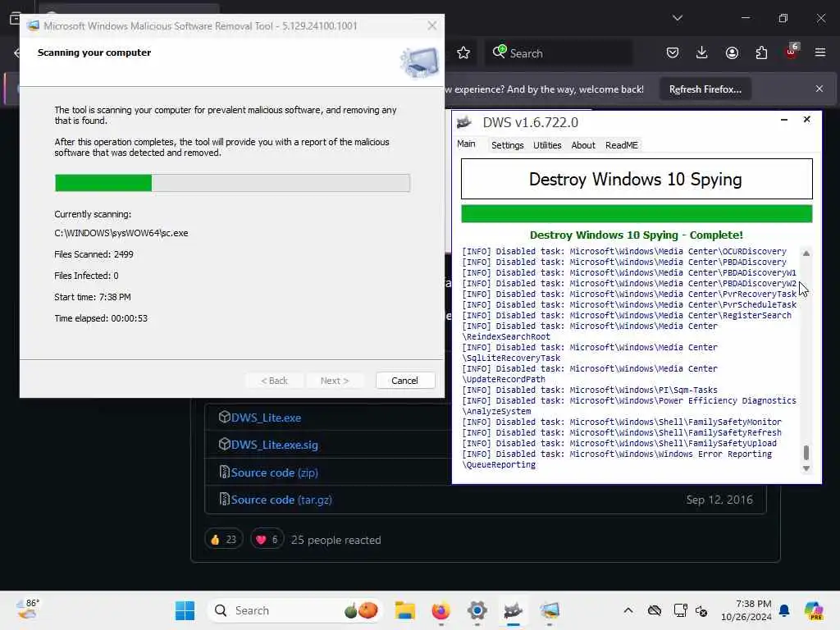This screenshot has width=840, height=630.
Task: Open the DWS_Lite.exe download link
Action: (x=266, y=418)
